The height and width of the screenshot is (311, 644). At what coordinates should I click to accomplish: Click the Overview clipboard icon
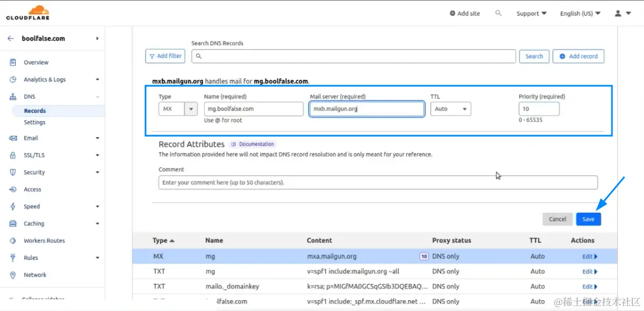pyautogui.click(x=12, y=62)
